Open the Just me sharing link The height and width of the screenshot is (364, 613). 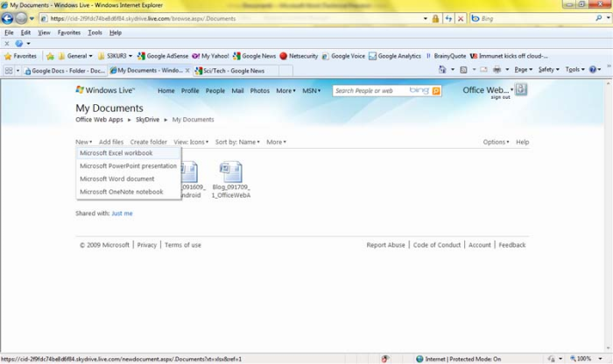(122, 213)
